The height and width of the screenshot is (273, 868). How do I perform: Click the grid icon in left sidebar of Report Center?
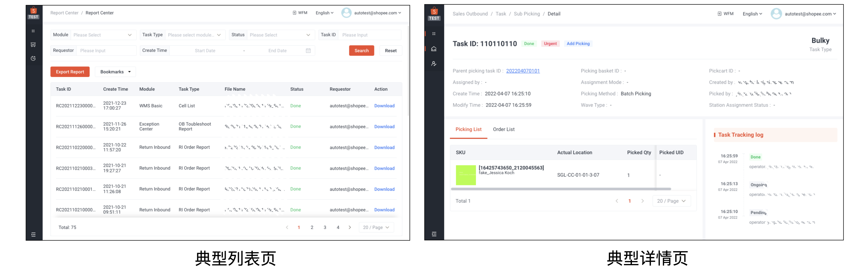[33, 31]
